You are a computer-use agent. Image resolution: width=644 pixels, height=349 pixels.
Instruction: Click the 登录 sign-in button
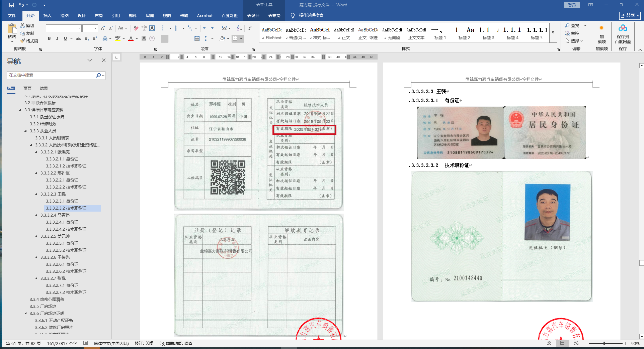click(x=572, y=5)
